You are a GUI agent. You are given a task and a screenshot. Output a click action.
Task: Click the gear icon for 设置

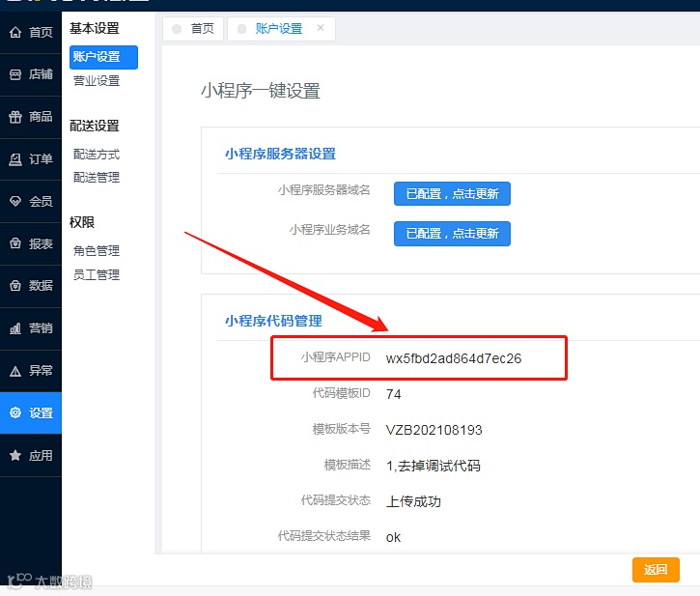click(x=15, y=412)
